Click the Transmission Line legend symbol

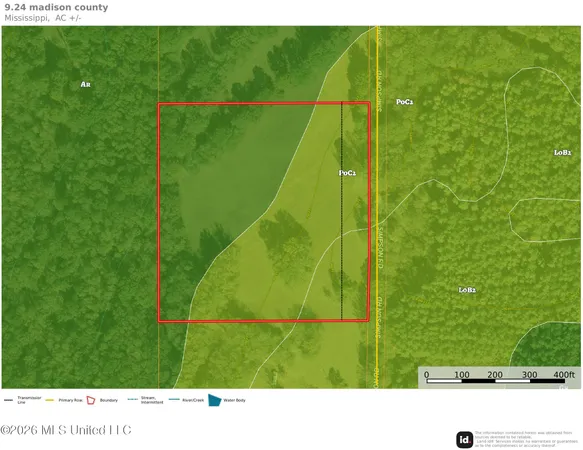[9, 401]
